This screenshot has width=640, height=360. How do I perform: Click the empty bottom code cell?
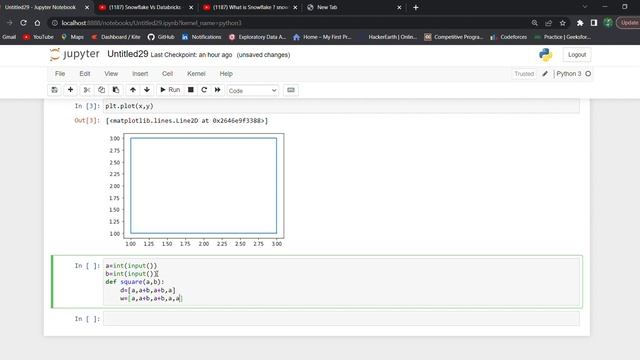[x=341, y=319]
